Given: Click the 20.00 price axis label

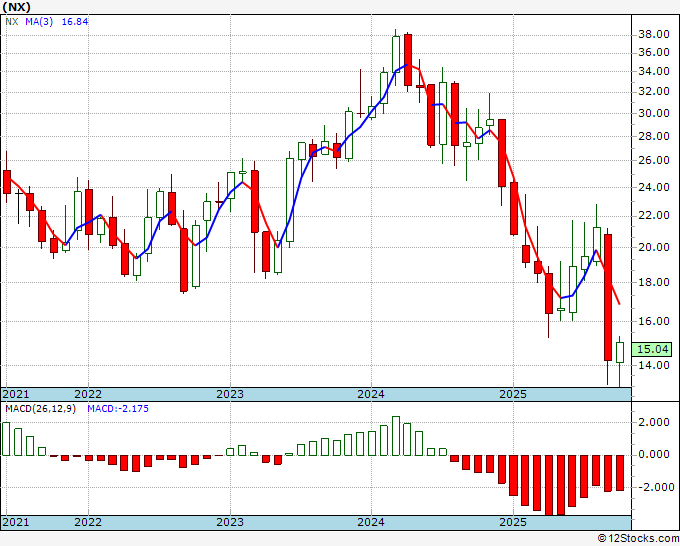Looking at the screenshot, I should (x=654, y=247).
